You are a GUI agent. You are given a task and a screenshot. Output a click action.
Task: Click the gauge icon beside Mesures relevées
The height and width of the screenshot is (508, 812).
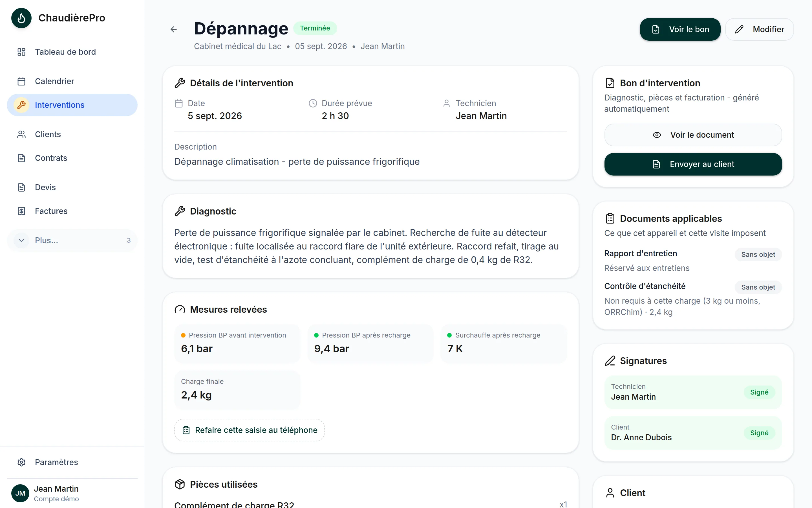pyautogui.click(x=180, y=309)
